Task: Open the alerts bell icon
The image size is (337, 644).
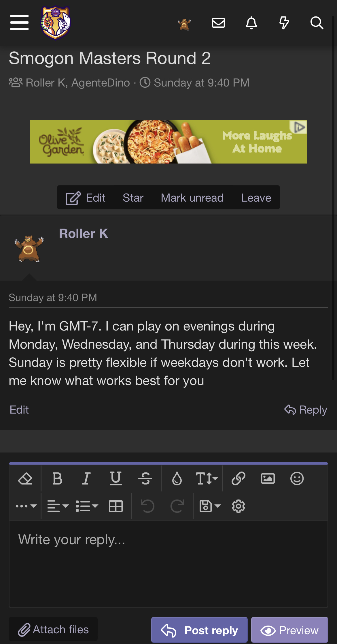Action: pyautogui.click(x=251, y=22)
